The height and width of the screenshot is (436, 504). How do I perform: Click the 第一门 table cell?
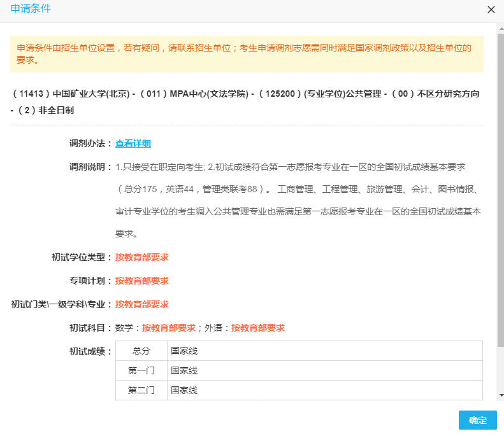[x=141, y=370]
